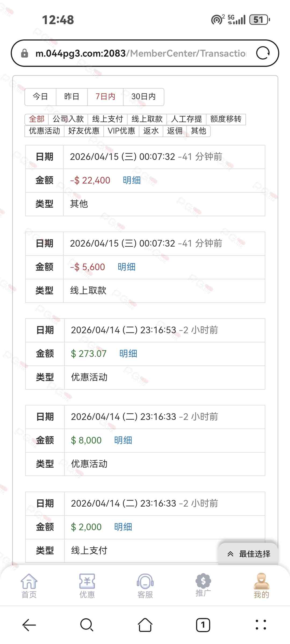The image size is (290, 644).
Task: Filter transactions by 优惠活动 type
Action: click(x=44, y=131)
